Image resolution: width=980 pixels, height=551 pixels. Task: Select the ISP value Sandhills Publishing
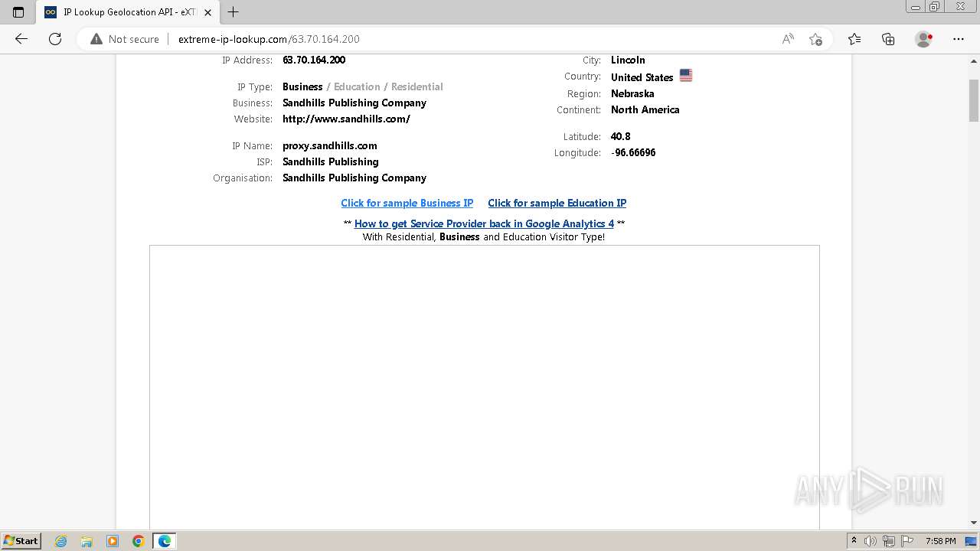[x=331, y=161]
